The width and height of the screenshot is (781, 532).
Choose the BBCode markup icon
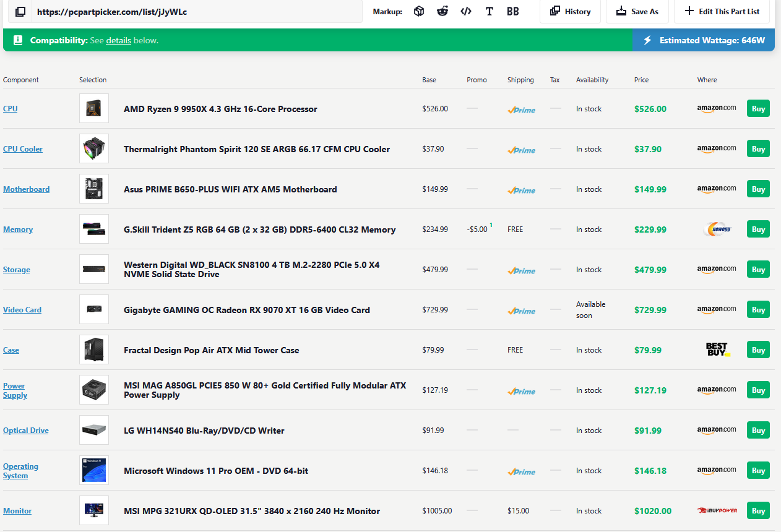click(513, 11)
